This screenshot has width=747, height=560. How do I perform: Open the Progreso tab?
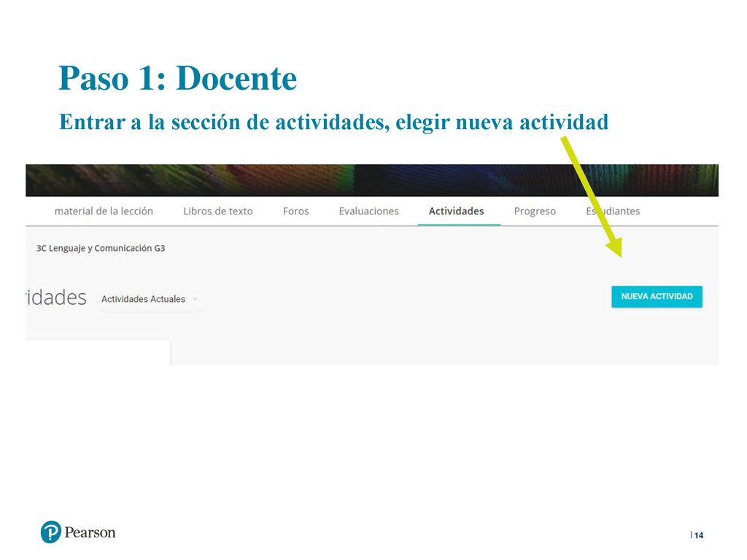point(535,211)
